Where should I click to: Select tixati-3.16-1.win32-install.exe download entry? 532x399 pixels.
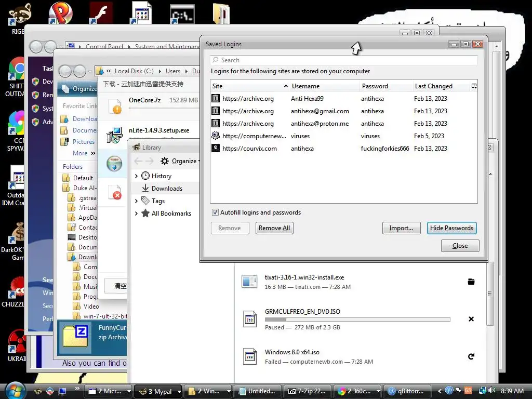click(x=360, y=282)
